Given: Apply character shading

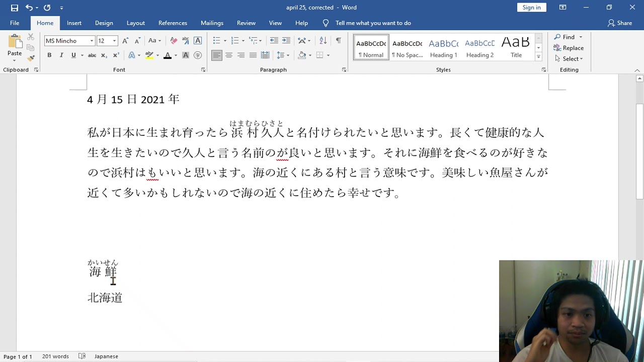Looking at the screenshot, I should tap(186, 55).
